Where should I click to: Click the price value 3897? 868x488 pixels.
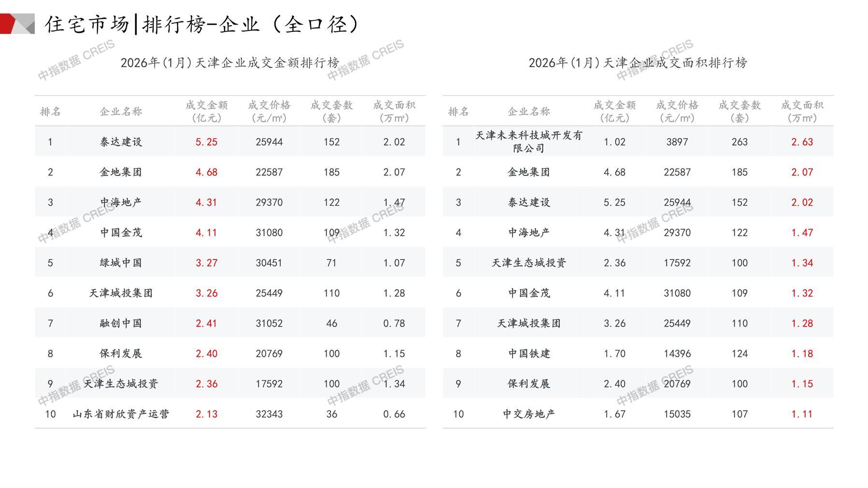[x=677, y=142]
